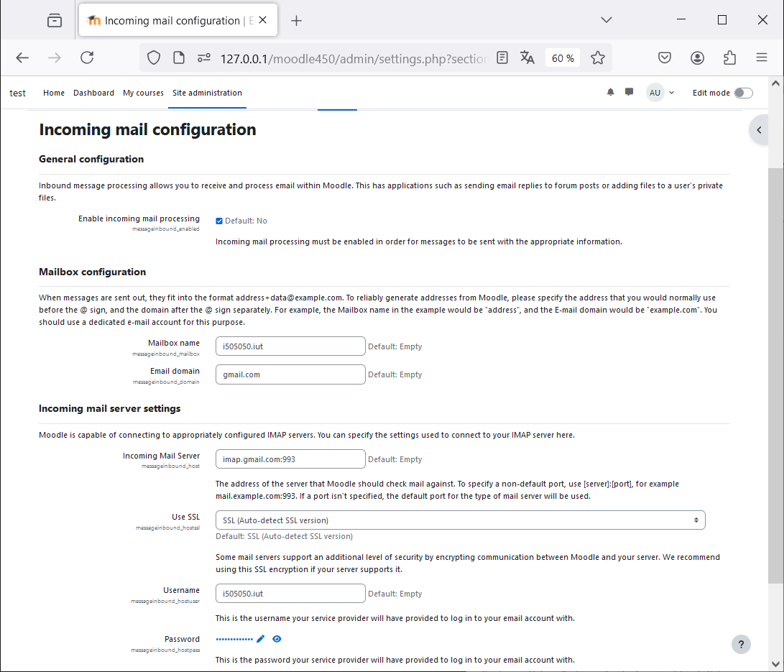Image resolution: width=784 pixels, height=672 pixels.
Task: Open the extensions puzzle icon
Action: click(729, 58)
